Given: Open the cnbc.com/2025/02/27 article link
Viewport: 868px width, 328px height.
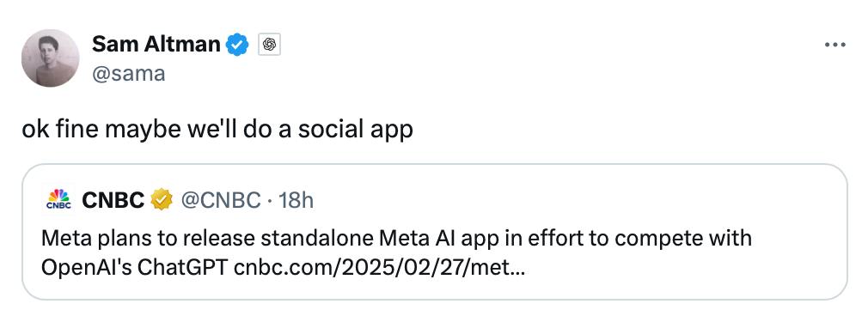Looking at the screenshot, I should tap(380, 269).
